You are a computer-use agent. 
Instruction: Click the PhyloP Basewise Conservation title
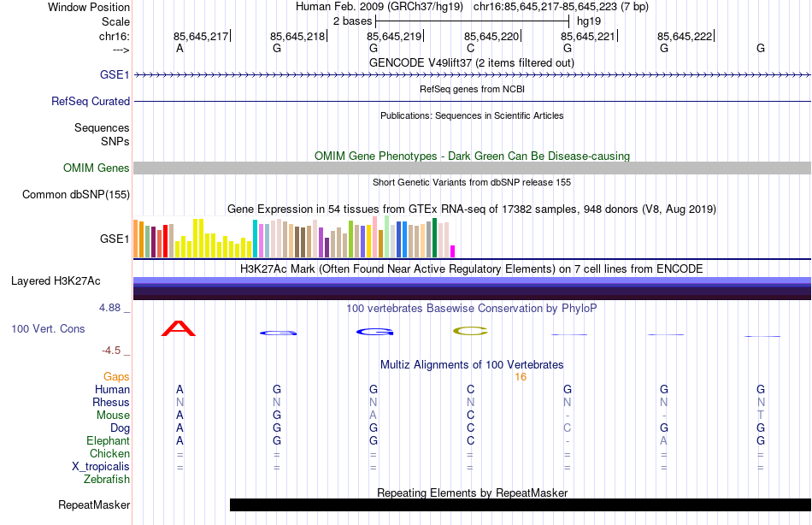coord(471,309)
